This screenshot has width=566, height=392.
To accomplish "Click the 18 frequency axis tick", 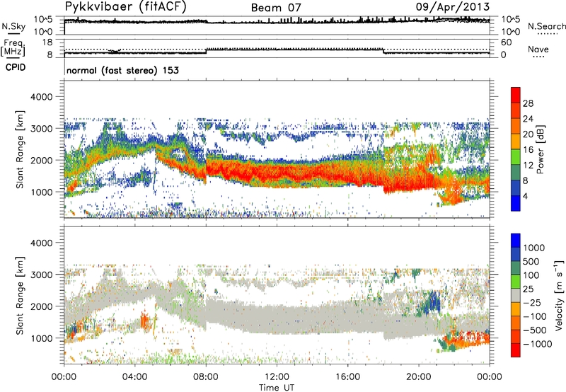I will (47, 42).
